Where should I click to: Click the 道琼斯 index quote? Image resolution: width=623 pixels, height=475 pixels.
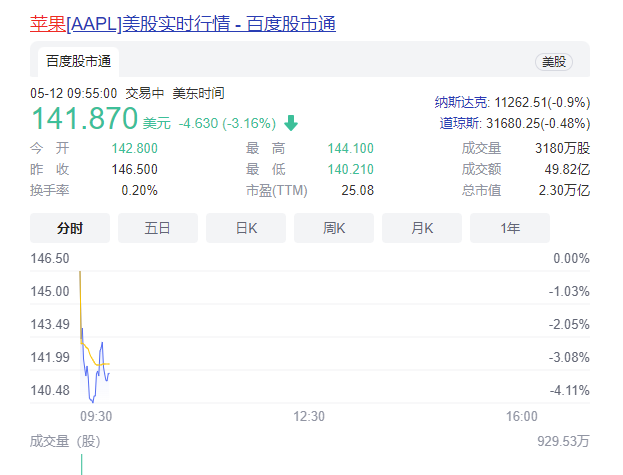pyautogui.click(x=515, y=123)
